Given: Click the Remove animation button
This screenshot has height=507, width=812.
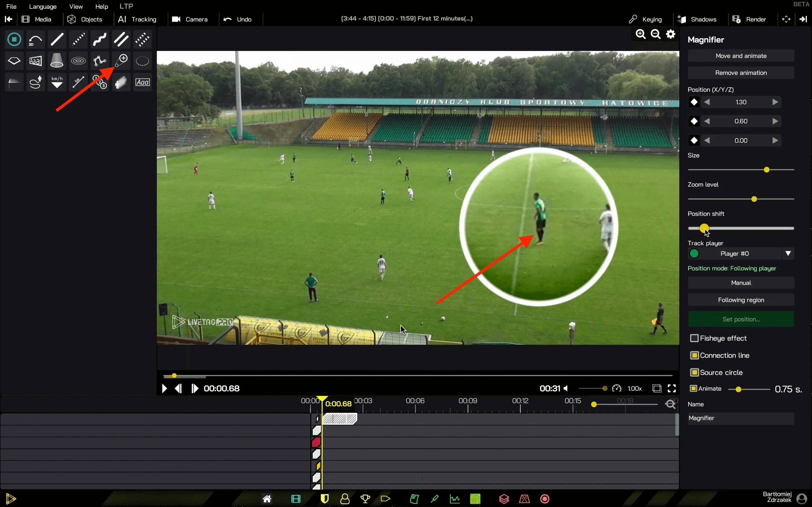Looking at the screenshot, I should click(741, 73).
